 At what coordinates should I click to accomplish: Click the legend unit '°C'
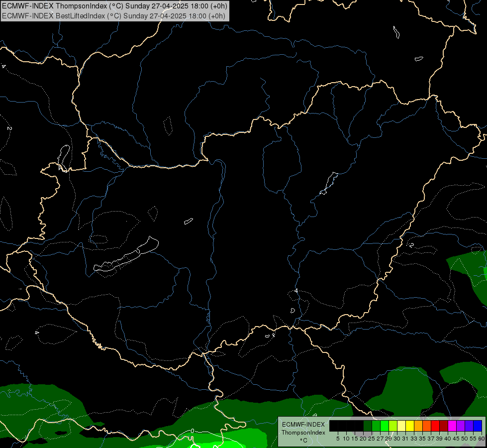(304, 441)
